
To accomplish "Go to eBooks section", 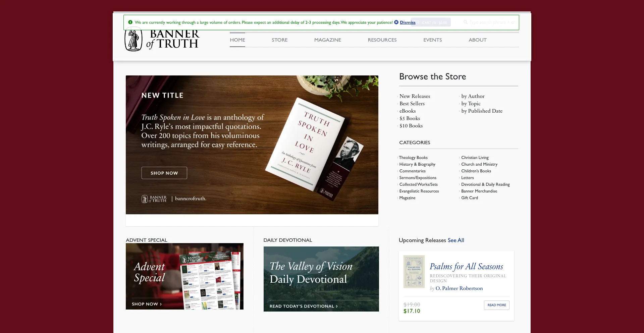I will [x=408, y=111].
